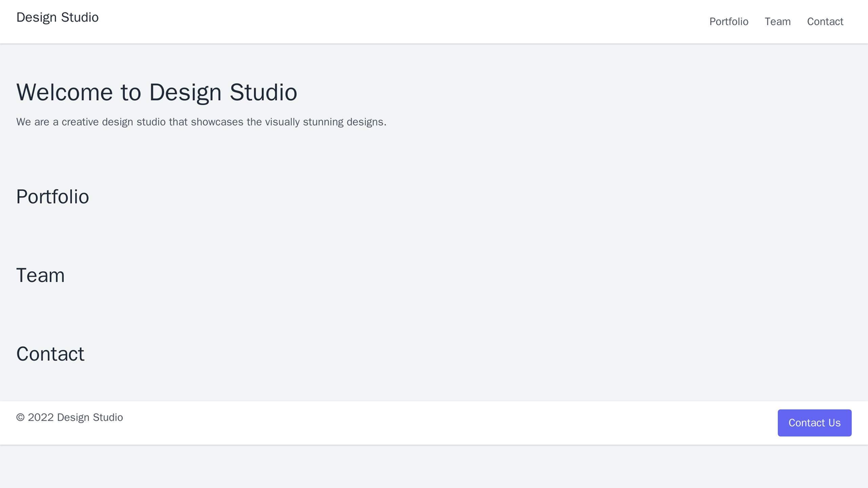
Task: Click the Design Studio brand wordmark
Action: pos(57,17)
